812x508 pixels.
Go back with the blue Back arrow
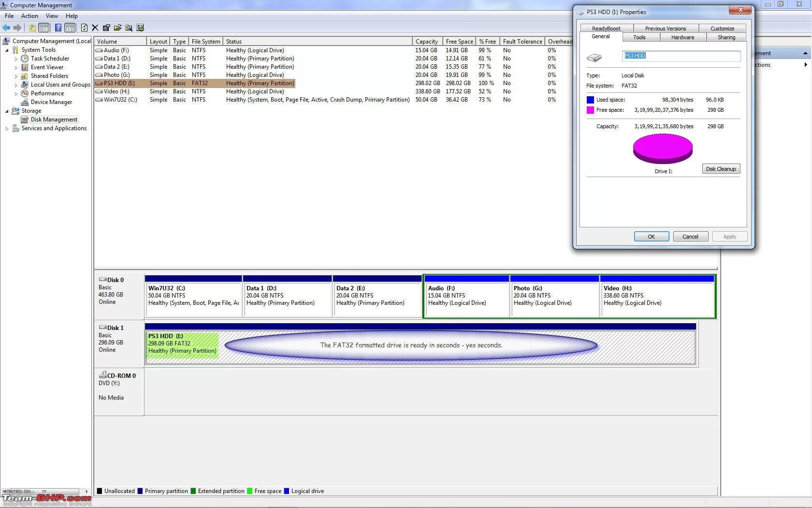6,28
